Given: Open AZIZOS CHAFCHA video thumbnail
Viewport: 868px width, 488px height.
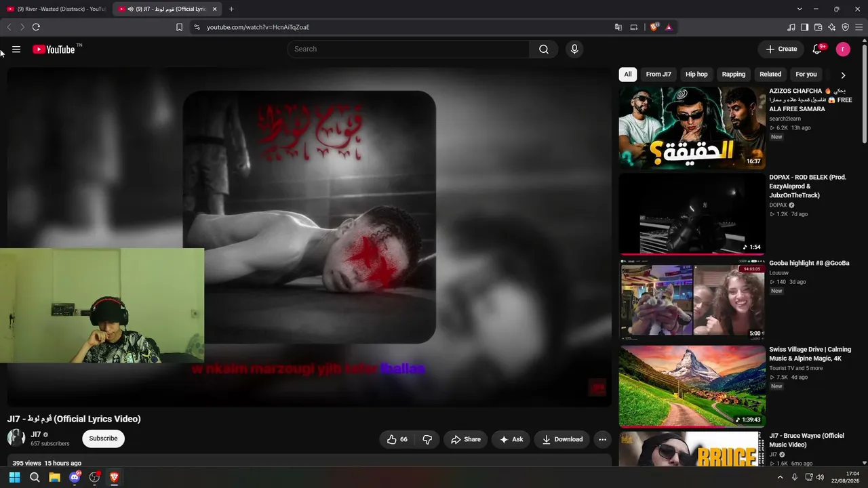Looking at the screenshot, I should coord(692,127).
